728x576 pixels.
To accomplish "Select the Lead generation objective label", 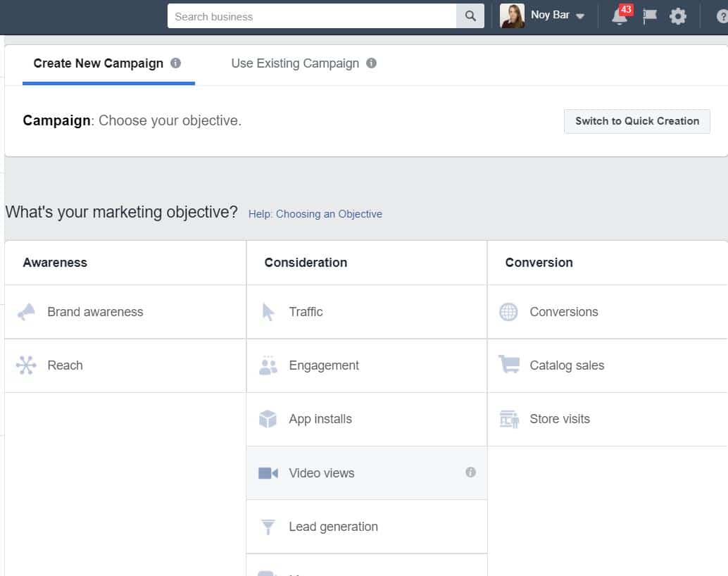I will (333, 527).
